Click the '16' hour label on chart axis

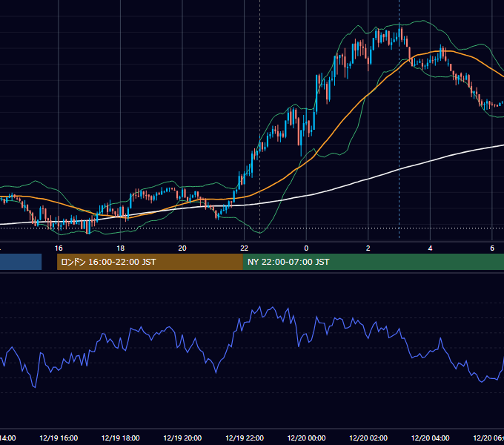pos(59,248)
